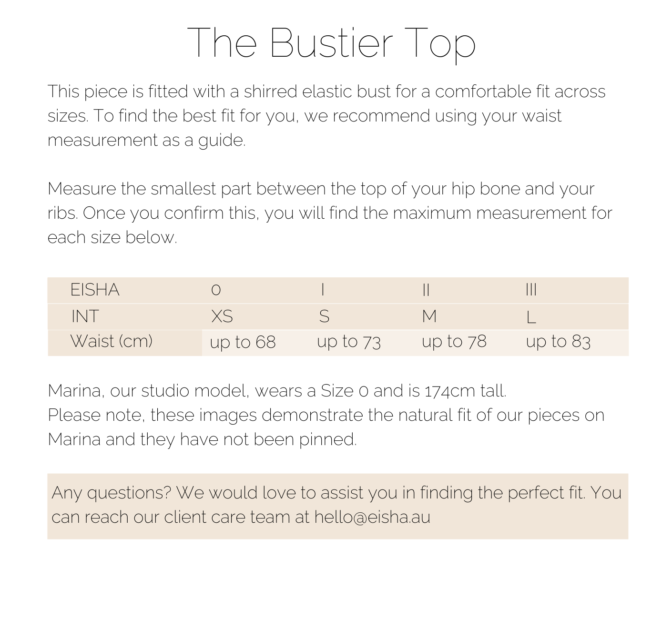
Task: Click the up to 78 waist value
Action: click(454, 342)
